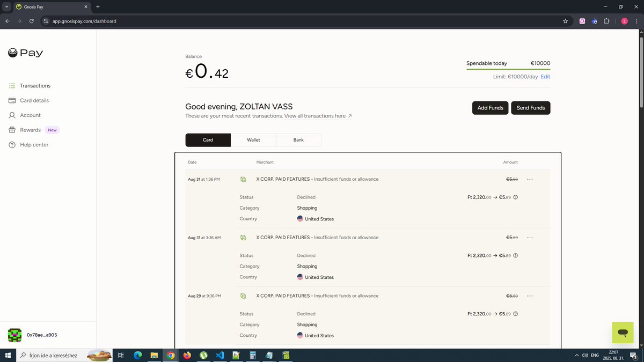The height and width of the screenshot is (362, 644).
Task: Click the exchange rate help icon of Aug 31 3:36 AM transaction
Action: point(516,256)
